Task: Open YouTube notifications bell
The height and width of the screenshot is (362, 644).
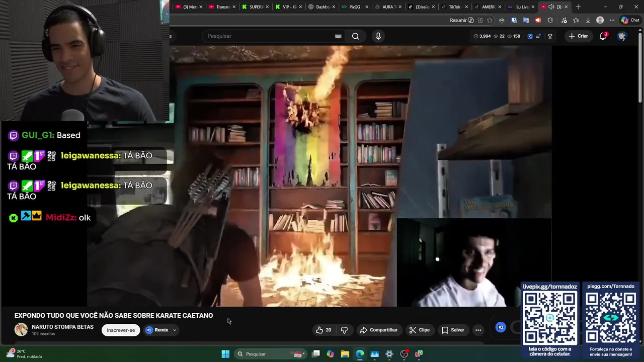Action: (603, 36)
